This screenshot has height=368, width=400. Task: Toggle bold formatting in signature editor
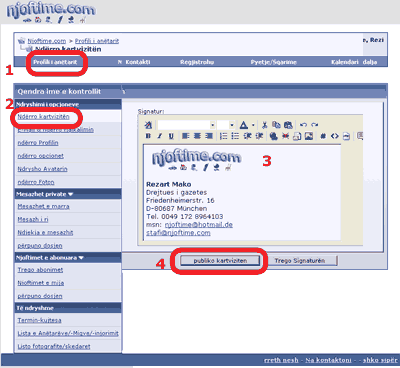(x=149, y=136)
